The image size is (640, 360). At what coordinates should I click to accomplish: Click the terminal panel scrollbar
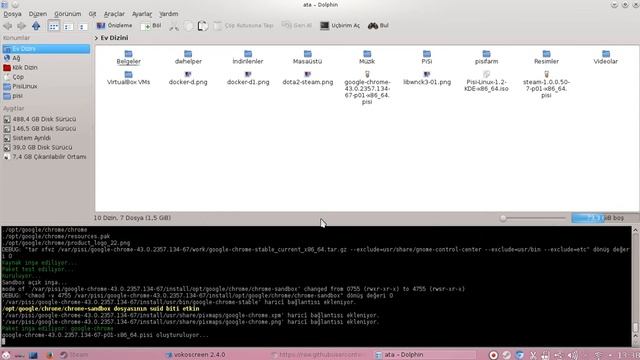(635, 286)
